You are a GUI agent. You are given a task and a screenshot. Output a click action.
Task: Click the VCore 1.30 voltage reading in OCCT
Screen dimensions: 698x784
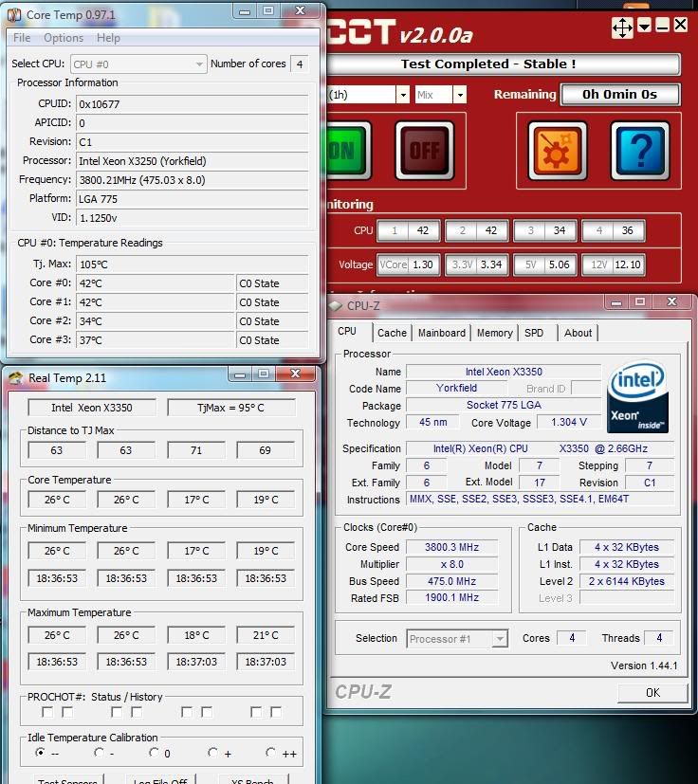409,264
